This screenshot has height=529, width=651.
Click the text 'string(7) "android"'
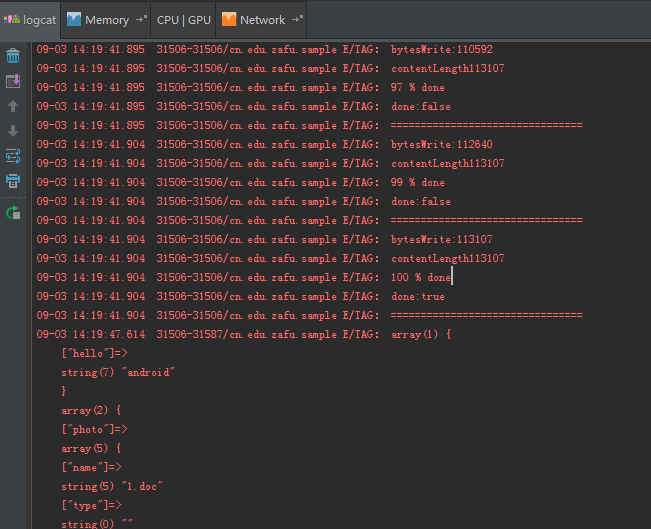[x=118, y=372]
